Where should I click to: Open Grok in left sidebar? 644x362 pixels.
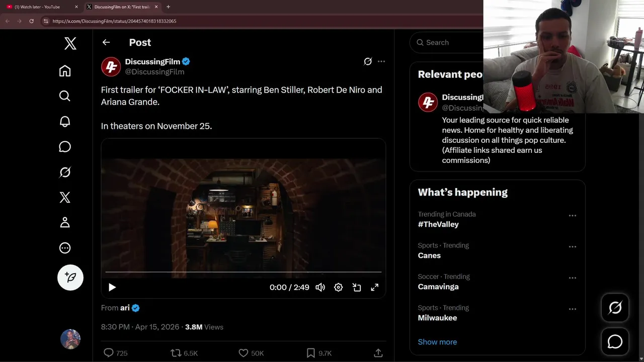tap(65, 172)
